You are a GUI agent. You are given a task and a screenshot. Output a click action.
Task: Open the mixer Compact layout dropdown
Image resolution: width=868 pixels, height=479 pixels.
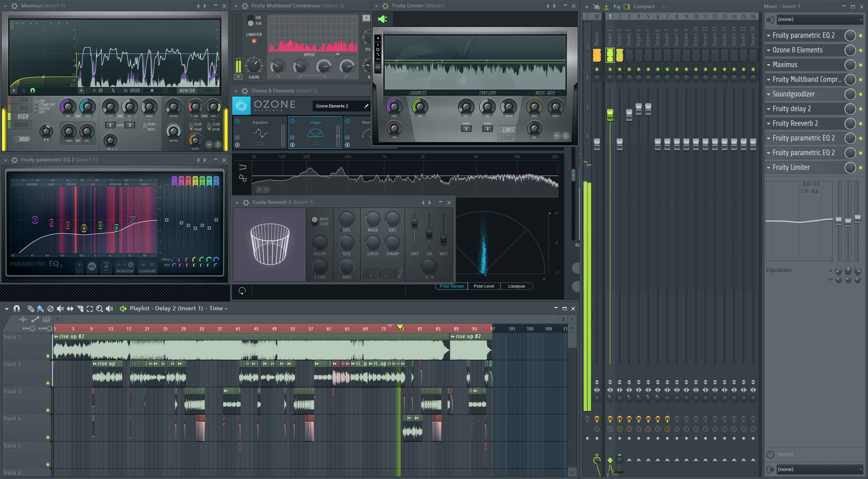point(664,7)
